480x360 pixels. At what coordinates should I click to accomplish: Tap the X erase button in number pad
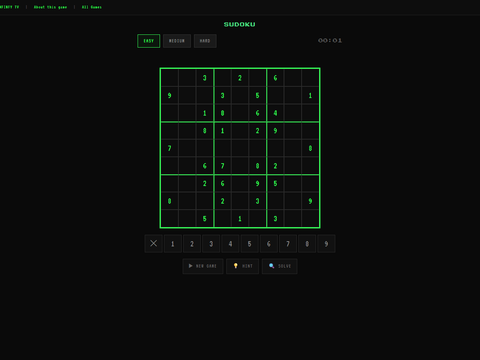(154, 244)
